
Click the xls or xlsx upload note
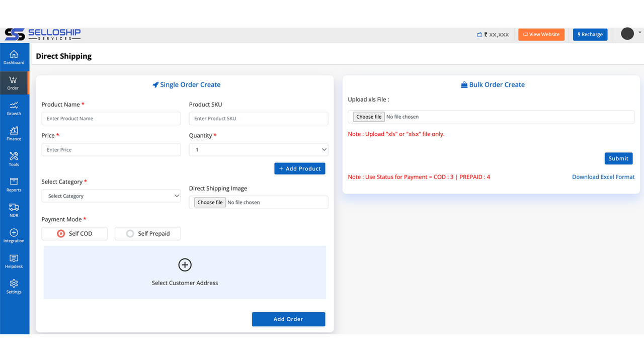click(x=396, y=134)
